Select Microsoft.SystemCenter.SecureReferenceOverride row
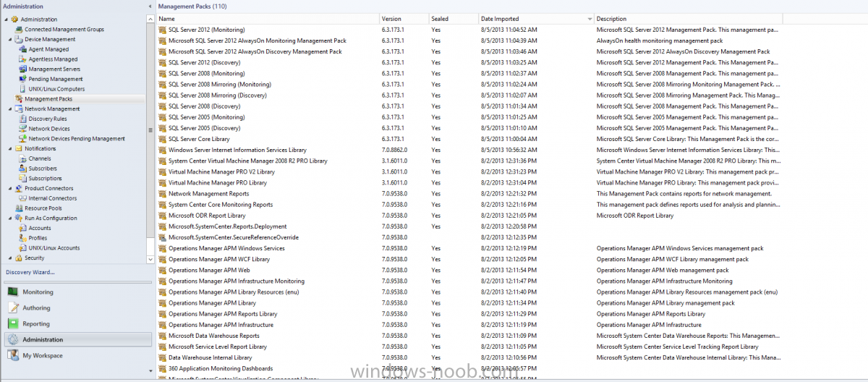Image resolution: width=868 pixels, height=382 pixels. 469,237
